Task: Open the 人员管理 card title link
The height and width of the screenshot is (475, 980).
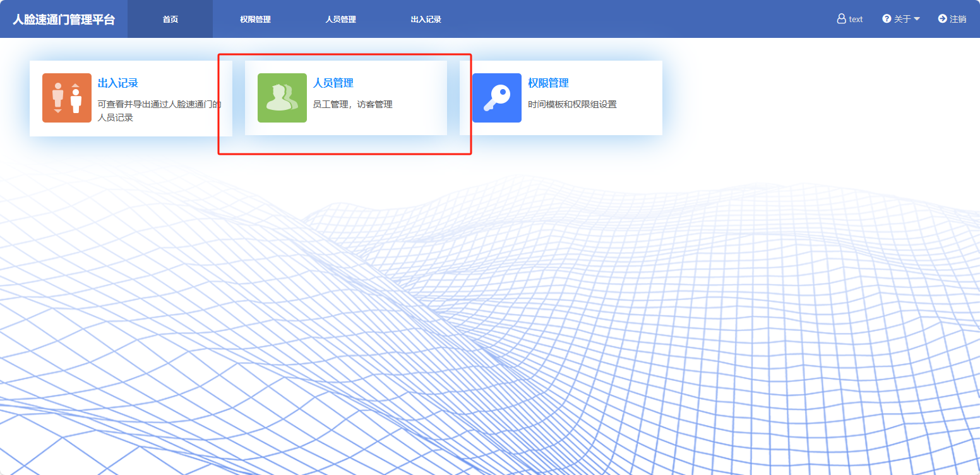Action: pos(333,83)
